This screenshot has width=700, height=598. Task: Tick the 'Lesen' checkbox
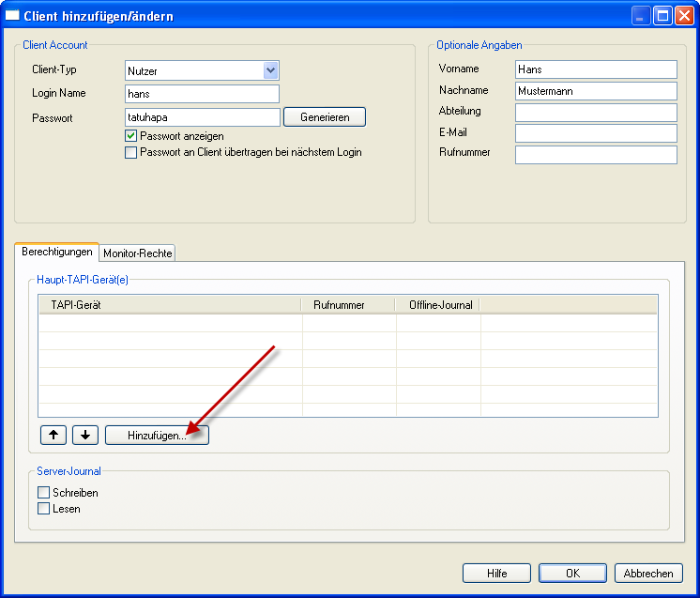[x=43, y=509]
